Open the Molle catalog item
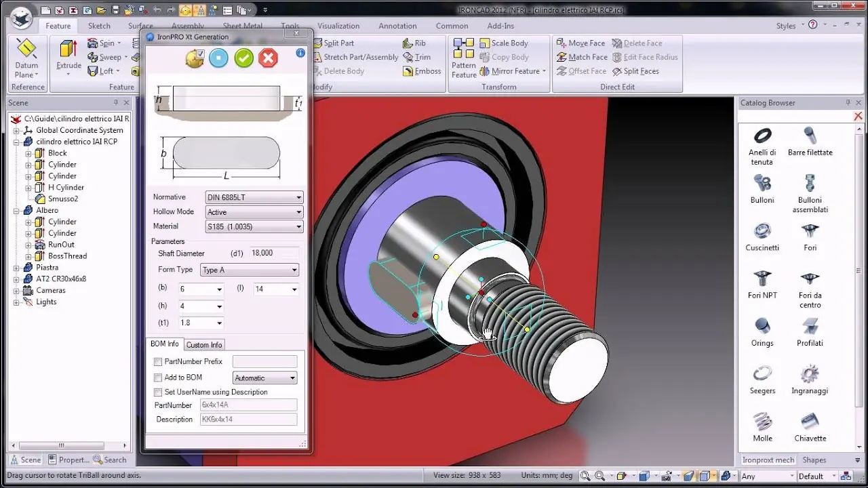The height and width of the screenshot is (488, 868). pyautogui.click(x=762, y=427)
